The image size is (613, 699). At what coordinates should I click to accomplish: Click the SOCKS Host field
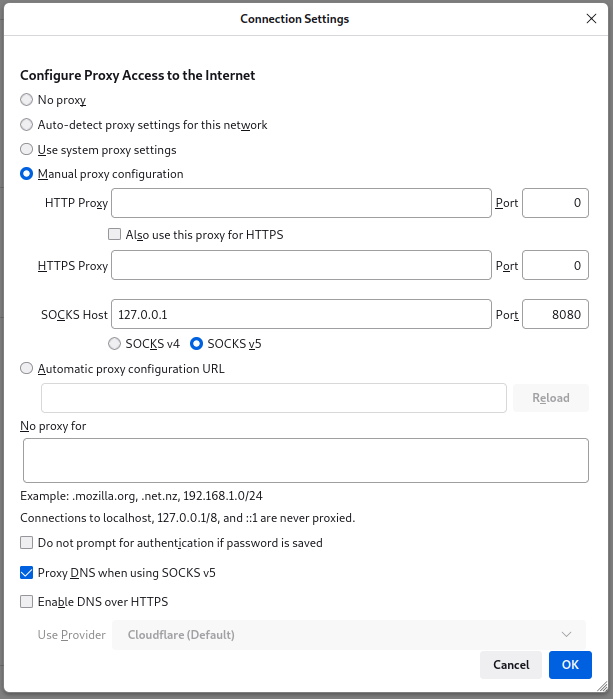[x=301, y=315]
